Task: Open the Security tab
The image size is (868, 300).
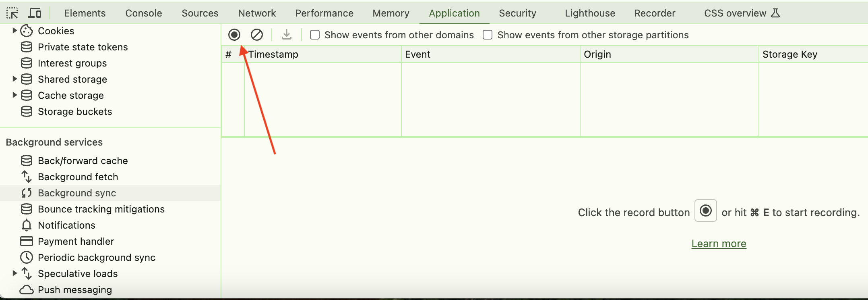Action: tap(518, 13)
